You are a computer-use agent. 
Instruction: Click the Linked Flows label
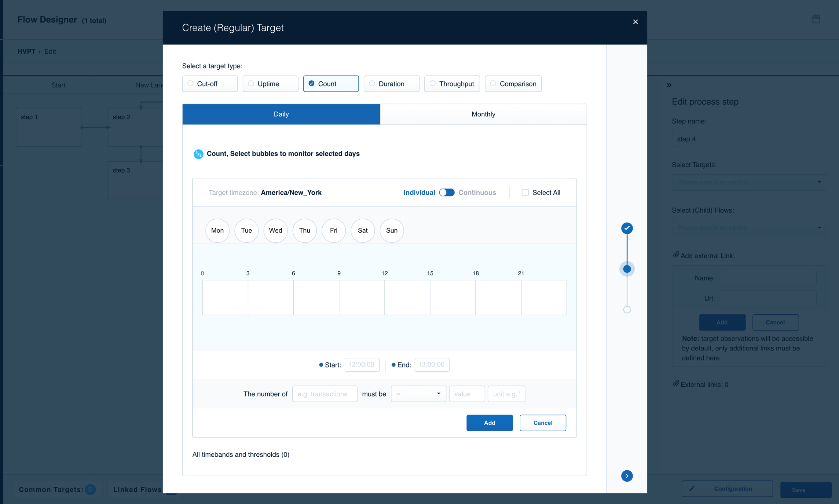click(x=137, y=489)
